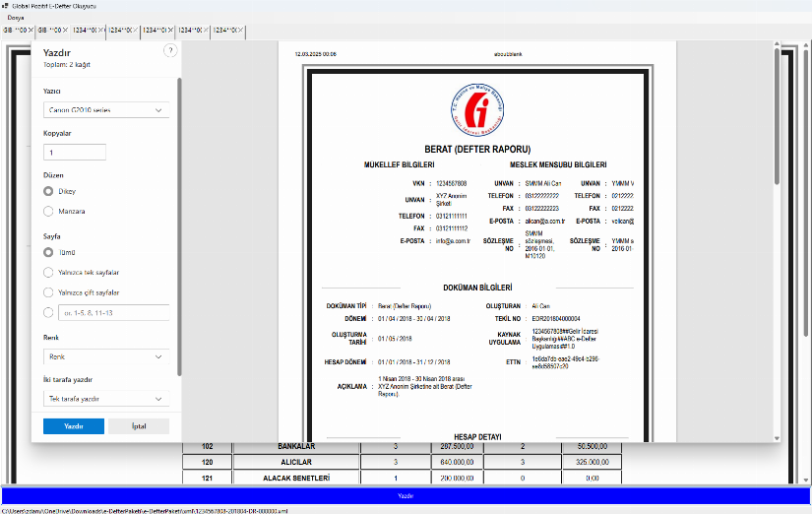The height and width of the screenshot is (514, 812).
Task: Choose Yalnızca çift sayfalar option
Action: (48, 292)
